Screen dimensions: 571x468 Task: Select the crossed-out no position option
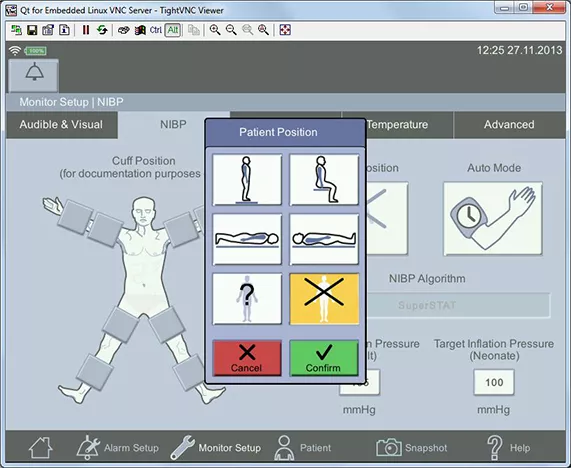tap(324, 299)
